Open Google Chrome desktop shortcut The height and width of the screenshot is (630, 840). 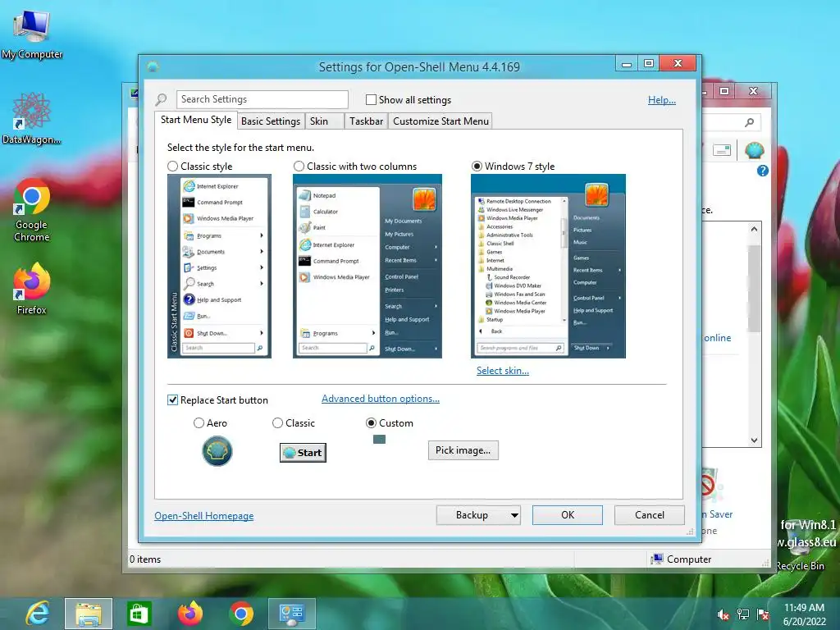coord(32,210)
